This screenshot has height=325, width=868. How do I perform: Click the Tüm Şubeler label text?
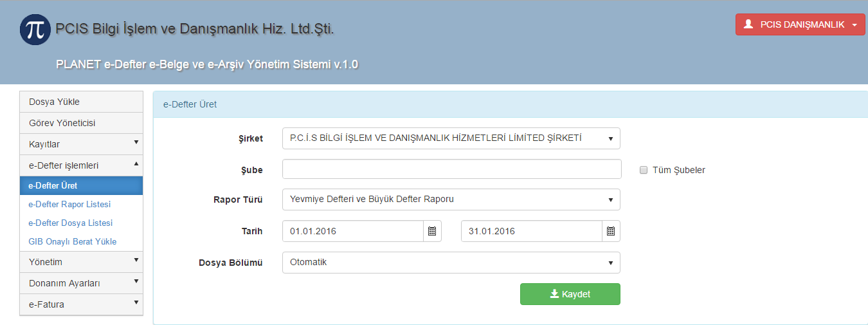[x=679, y=170]
